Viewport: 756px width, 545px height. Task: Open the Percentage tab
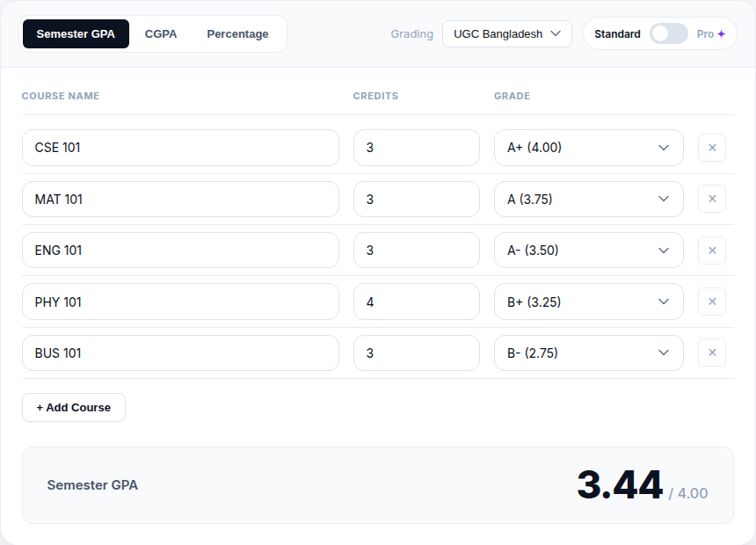(x=237, y=33)
